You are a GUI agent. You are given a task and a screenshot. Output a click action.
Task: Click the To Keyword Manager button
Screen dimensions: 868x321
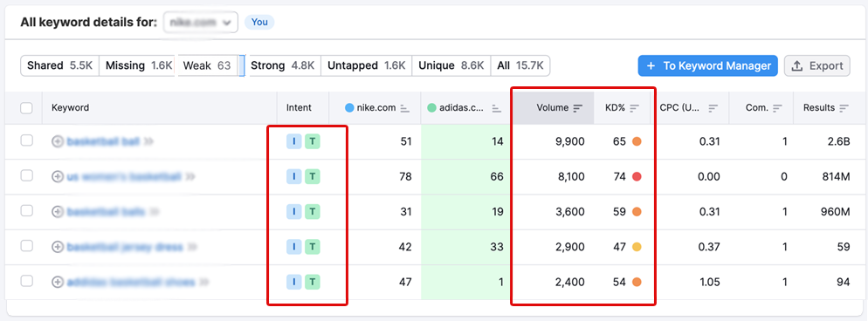tap(708, 65)
